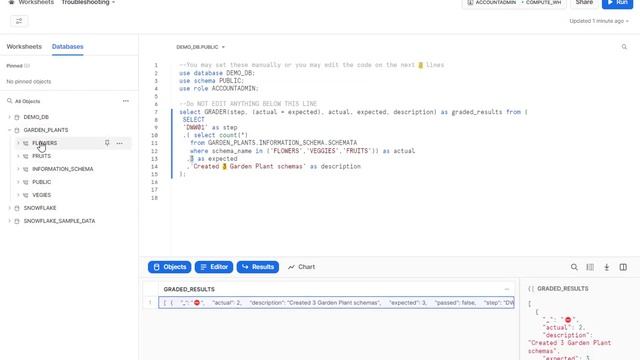Image resolution: width=640 pixels, height=360 pixels.
Task: Open the Updated 1 minute ago dropdown
Action: (x=599, y=21)
